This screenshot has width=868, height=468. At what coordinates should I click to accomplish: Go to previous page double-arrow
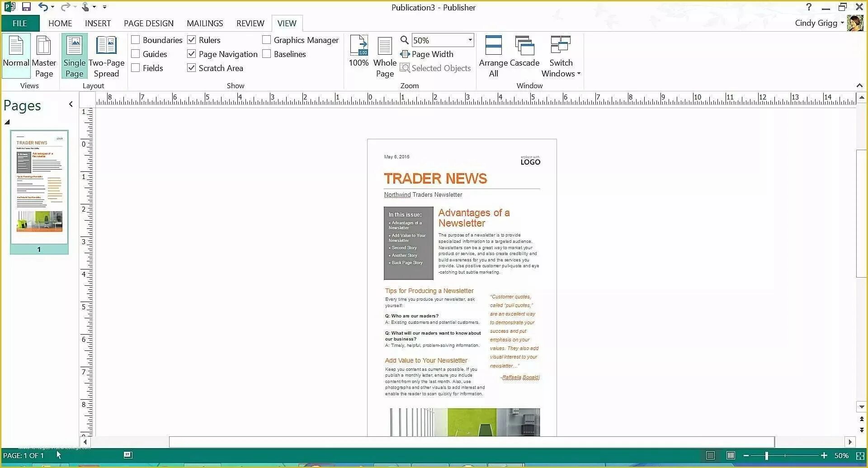(x=862, y=419)
